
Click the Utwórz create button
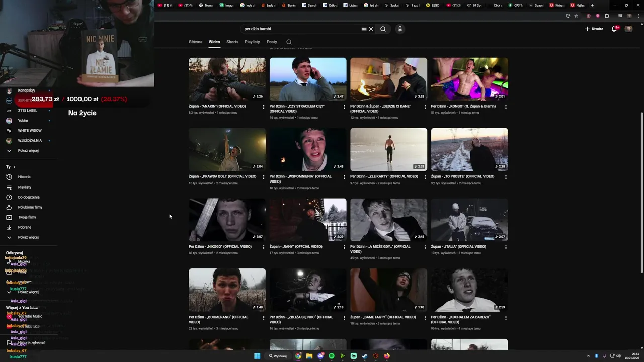pyautogui.click(x=594, y=29)
